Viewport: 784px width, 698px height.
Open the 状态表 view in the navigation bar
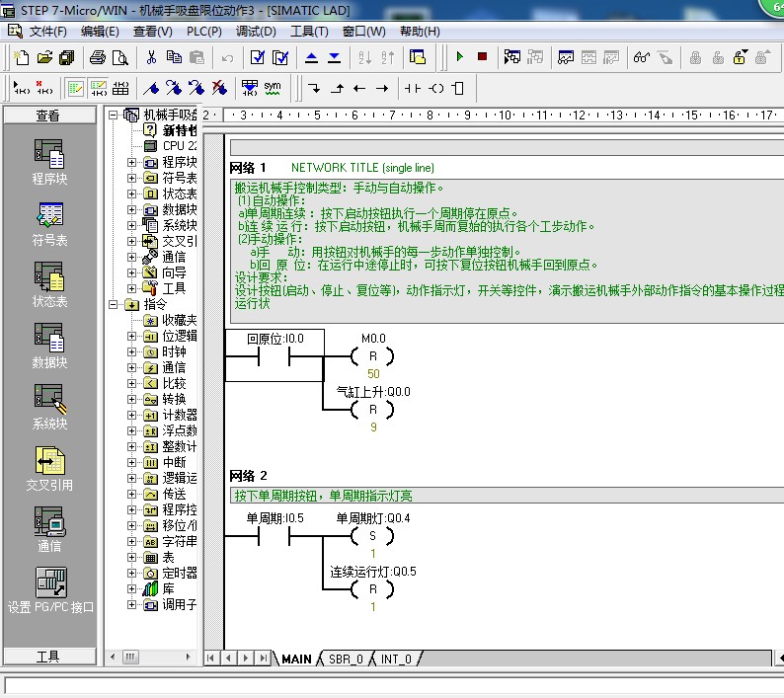[49, 285]
